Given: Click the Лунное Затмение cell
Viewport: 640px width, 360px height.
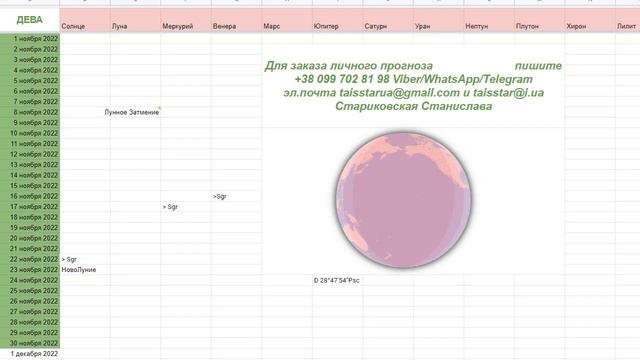Looking at the screenshot, I should coord(136,112).
